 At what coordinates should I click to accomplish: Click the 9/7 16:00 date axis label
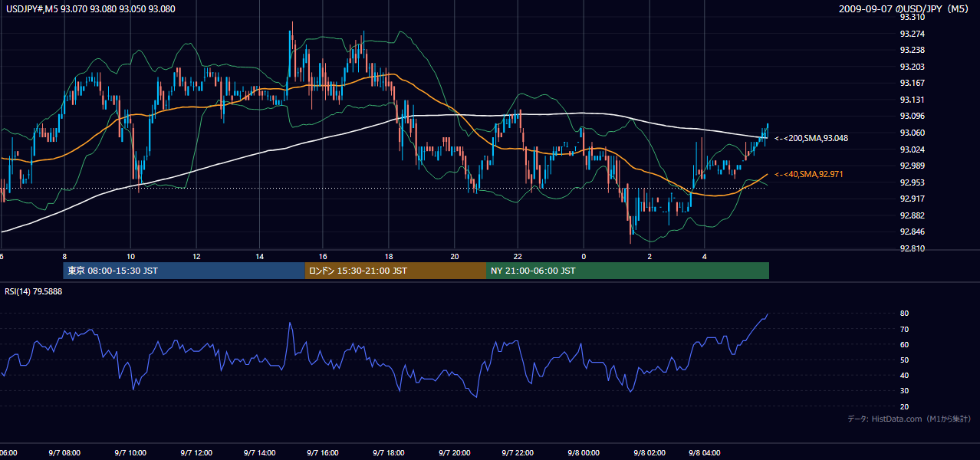323,453
